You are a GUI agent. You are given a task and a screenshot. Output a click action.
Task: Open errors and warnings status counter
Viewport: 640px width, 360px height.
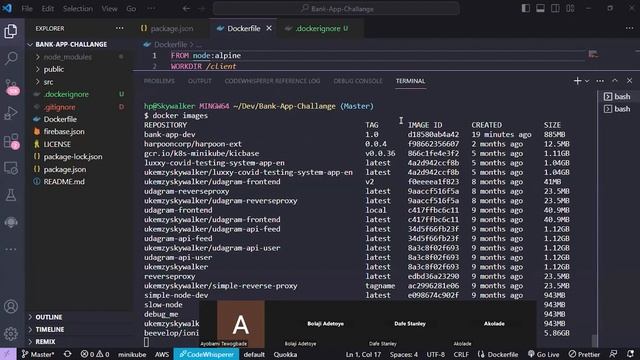click(95, 354)
